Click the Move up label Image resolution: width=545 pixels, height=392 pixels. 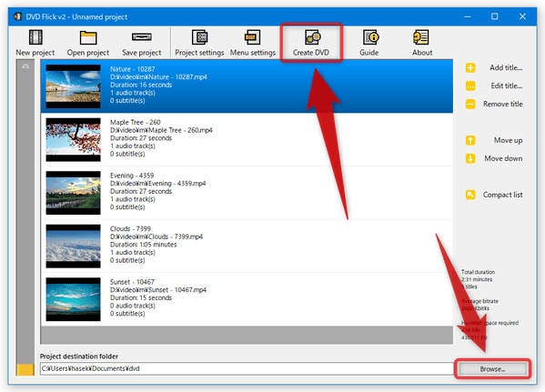(x=509, y=140)
